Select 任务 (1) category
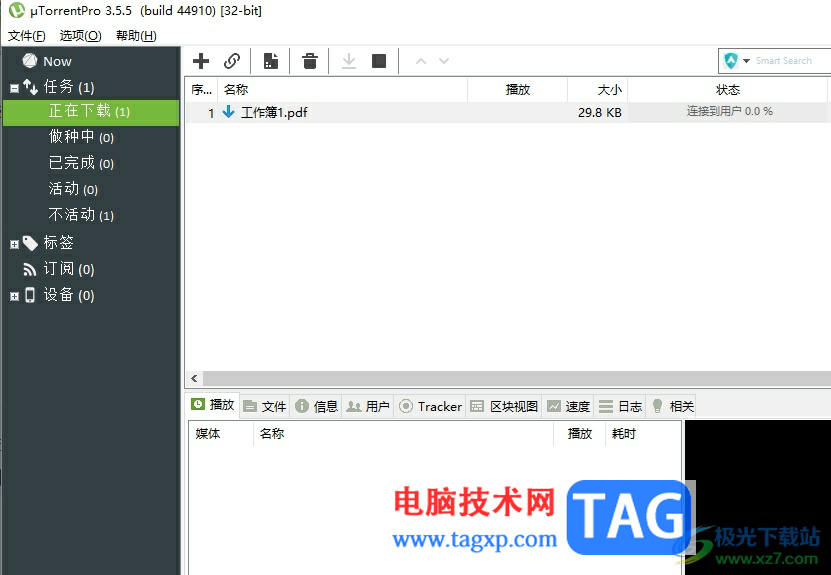The width and height of the screenshot is (831, 575). pos(69,87)
